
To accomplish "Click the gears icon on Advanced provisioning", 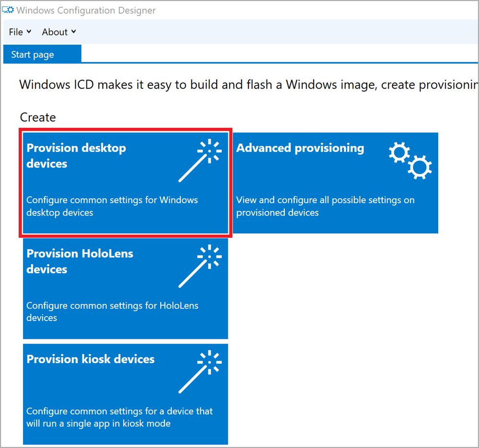I will (x=410, y=161).
